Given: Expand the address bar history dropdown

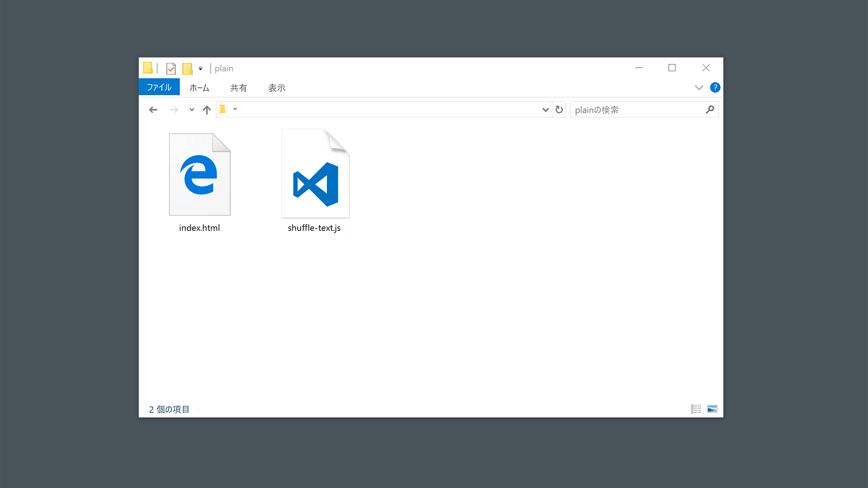Looking at the screenshot, I should [x=545, y=110].
